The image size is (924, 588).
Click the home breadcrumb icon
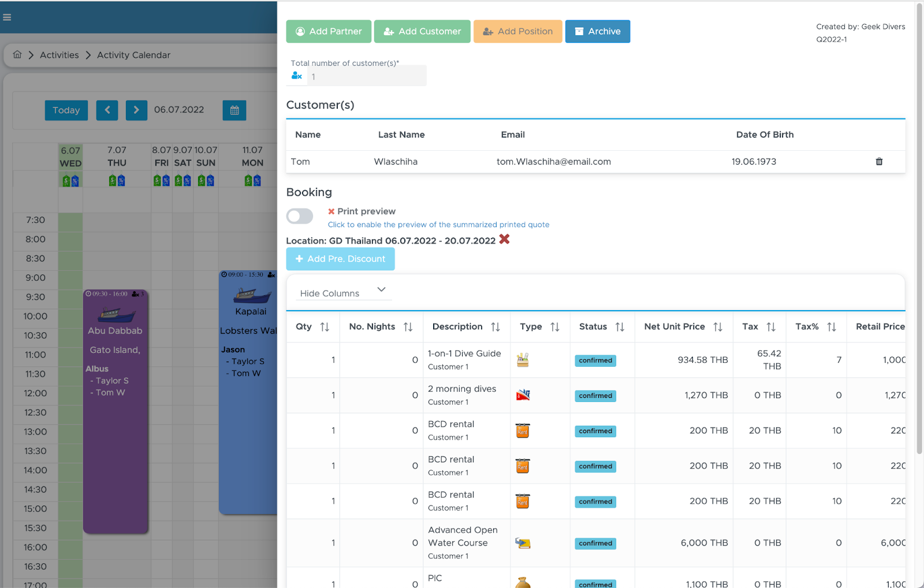(17, 55)
